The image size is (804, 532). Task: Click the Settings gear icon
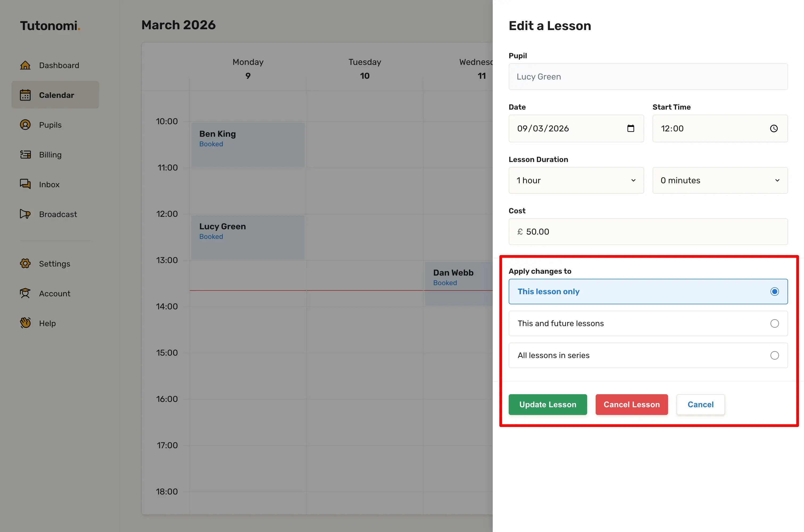coord(25,264)
